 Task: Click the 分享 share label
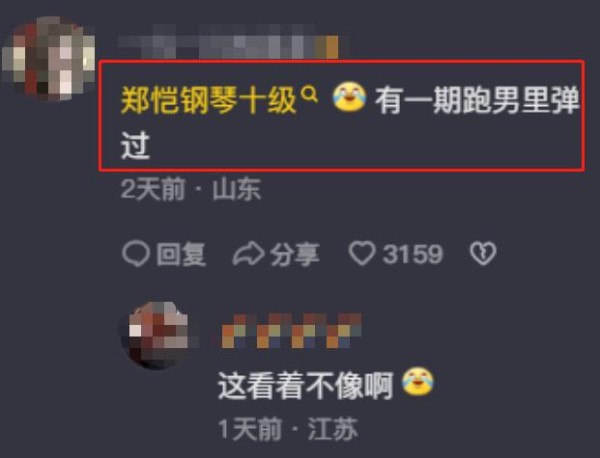point(295,254)
